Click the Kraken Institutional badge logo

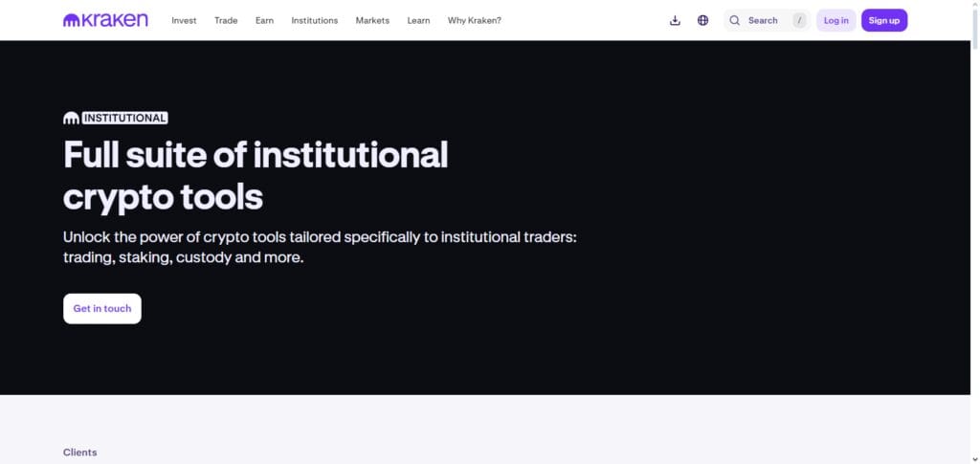pyautogui.click(x=116, y=118)
